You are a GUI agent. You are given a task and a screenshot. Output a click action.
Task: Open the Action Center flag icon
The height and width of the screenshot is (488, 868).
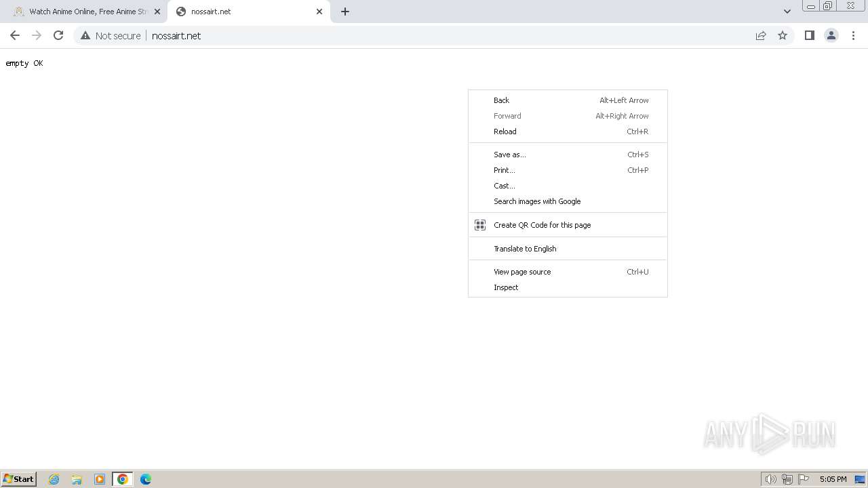pyautogui.click(x=804, y=479)
